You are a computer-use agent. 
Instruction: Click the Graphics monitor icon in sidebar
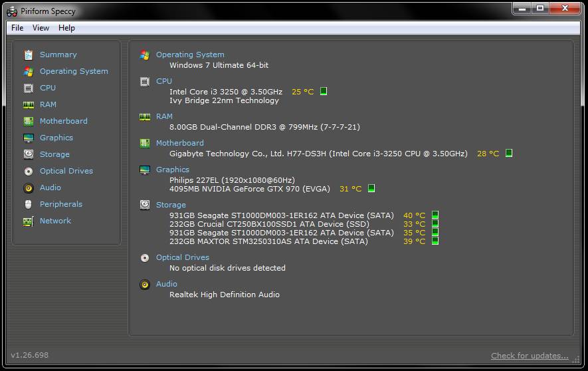pos(29,138)
